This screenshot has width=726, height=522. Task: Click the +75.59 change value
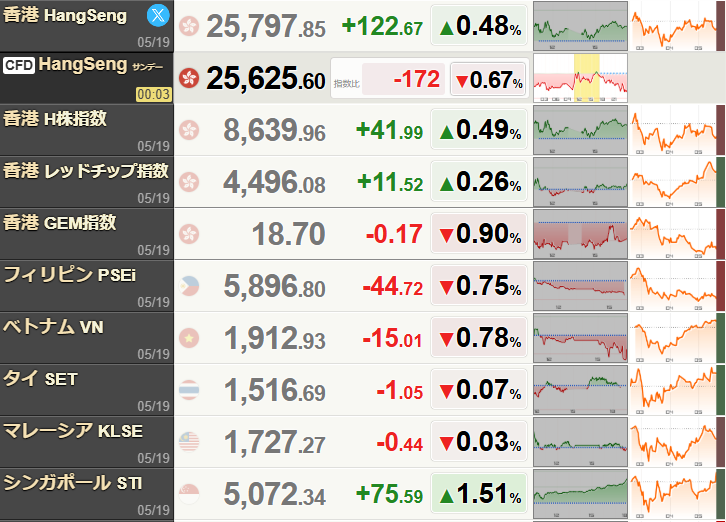point(389,494)
